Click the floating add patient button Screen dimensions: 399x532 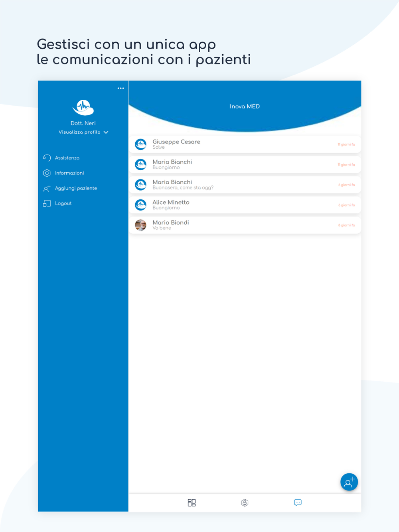pyautogui.click(x=349, y=482)
